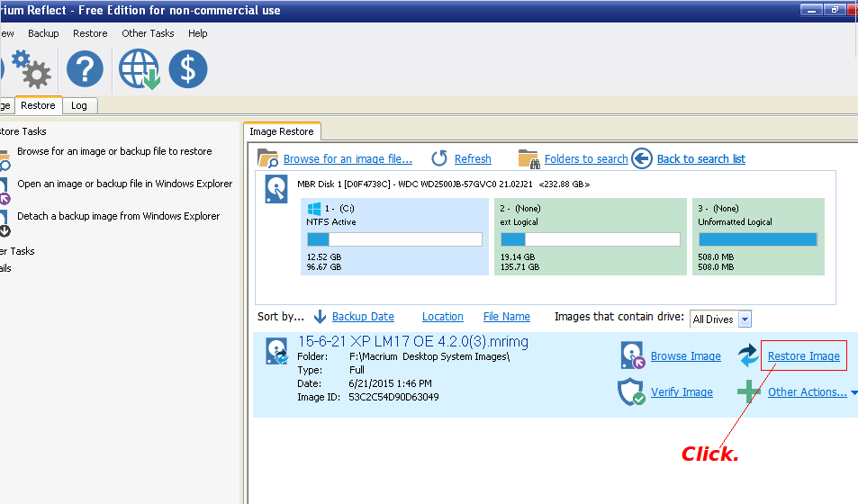Click the globe download updates icon
Screen dimensions: 858x504
pyautogui.click(x=138, y=69)
